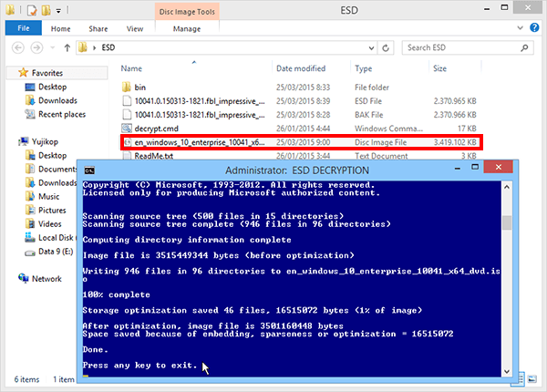The width and height of the screenshot is (547, 392).
Task: Select the en_windows_10_enterprise_10041 disc image file
Action: 302,142
